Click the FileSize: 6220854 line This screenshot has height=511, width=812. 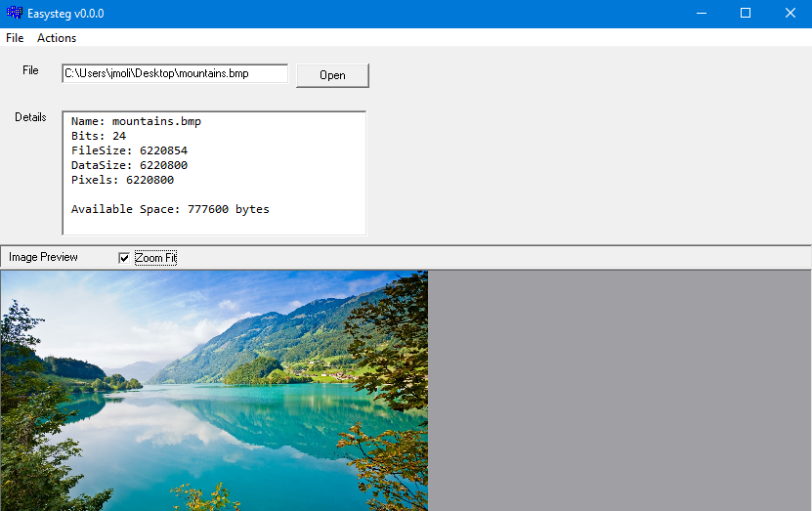(x=129, y=150)
